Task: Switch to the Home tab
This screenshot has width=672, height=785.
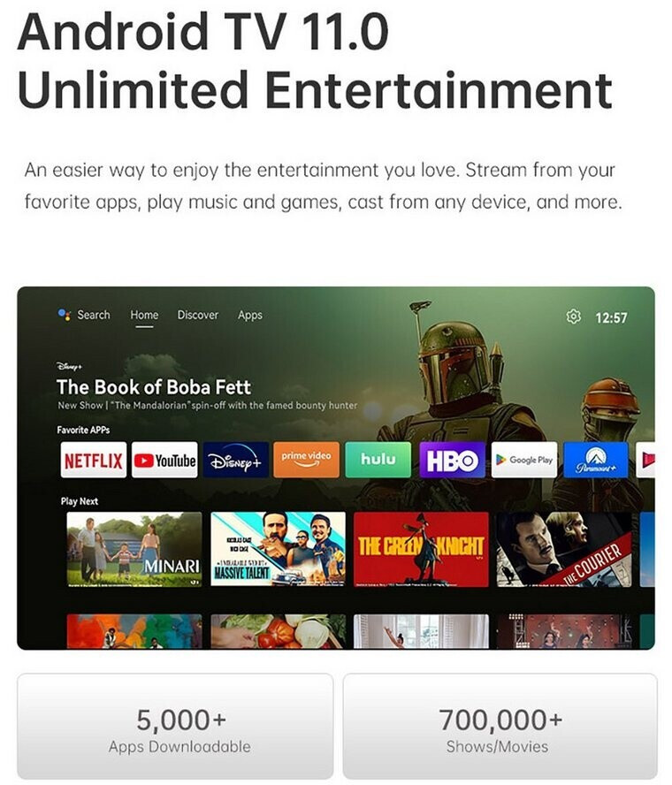Action: (x=144, y=315)
